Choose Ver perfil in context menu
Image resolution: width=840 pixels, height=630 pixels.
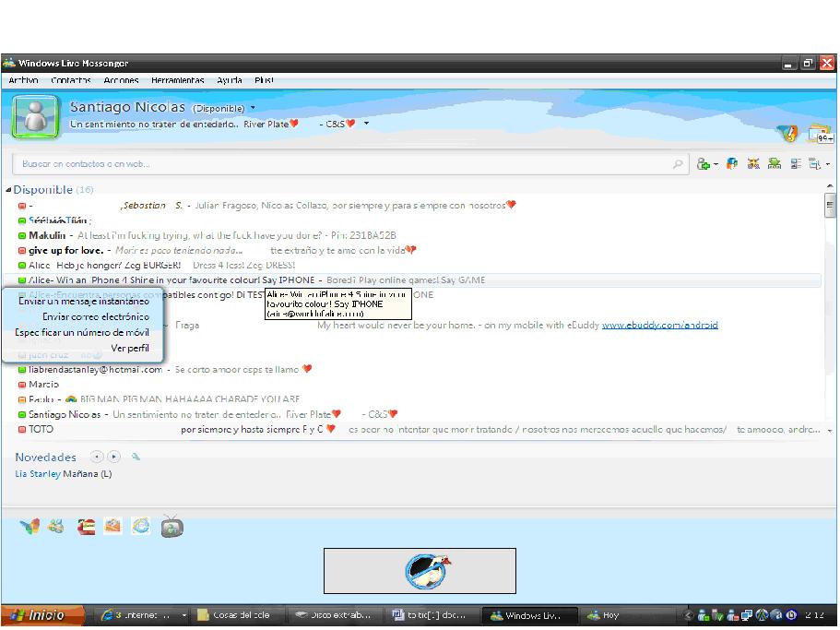point(130,349)
